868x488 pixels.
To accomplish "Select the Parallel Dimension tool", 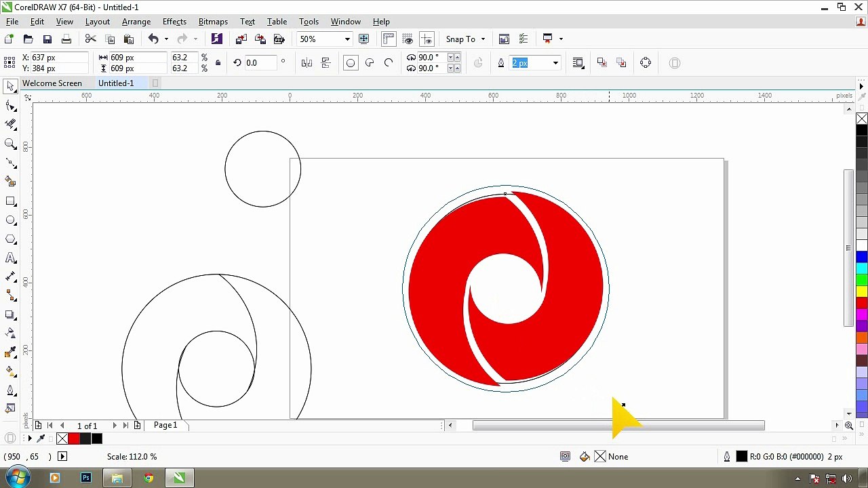I will coord(11,277).
